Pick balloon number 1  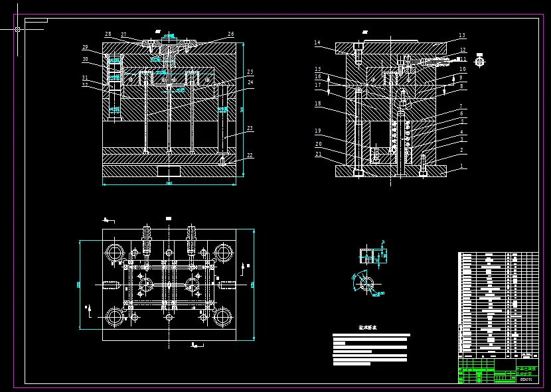click(x=462, y=166)
